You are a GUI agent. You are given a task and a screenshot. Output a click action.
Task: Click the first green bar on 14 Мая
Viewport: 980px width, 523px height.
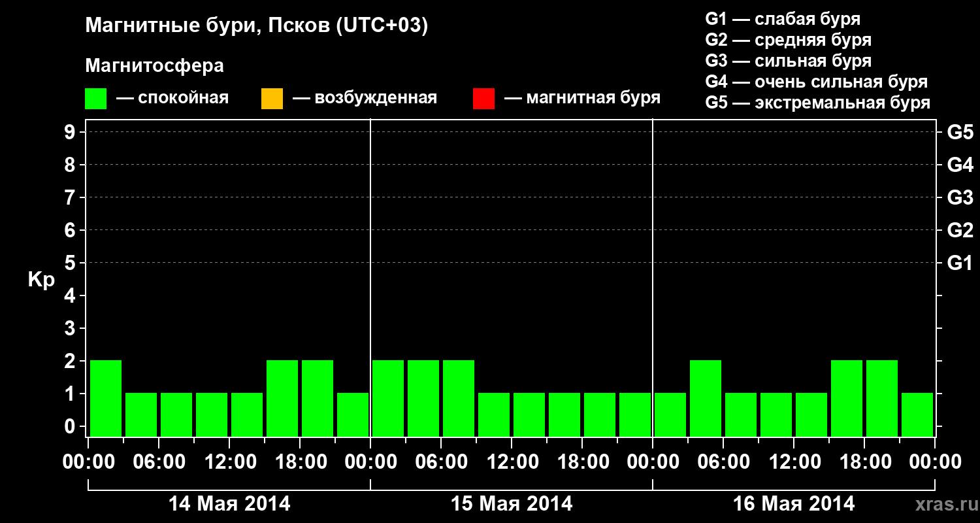[106, 398]
